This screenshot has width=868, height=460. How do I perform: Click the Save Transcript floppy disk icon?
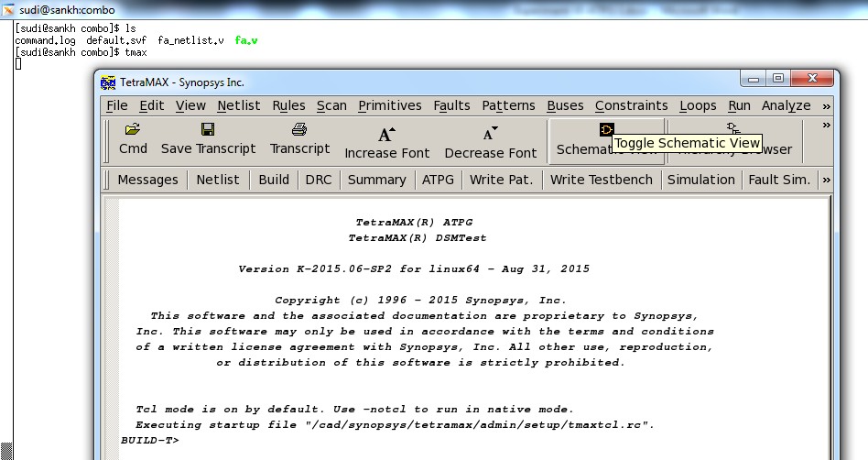coord(208,130)
